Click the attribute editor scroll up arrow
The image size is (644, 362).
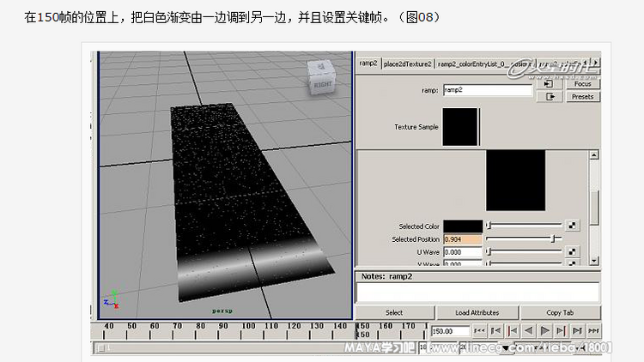(x=594, y=155)
